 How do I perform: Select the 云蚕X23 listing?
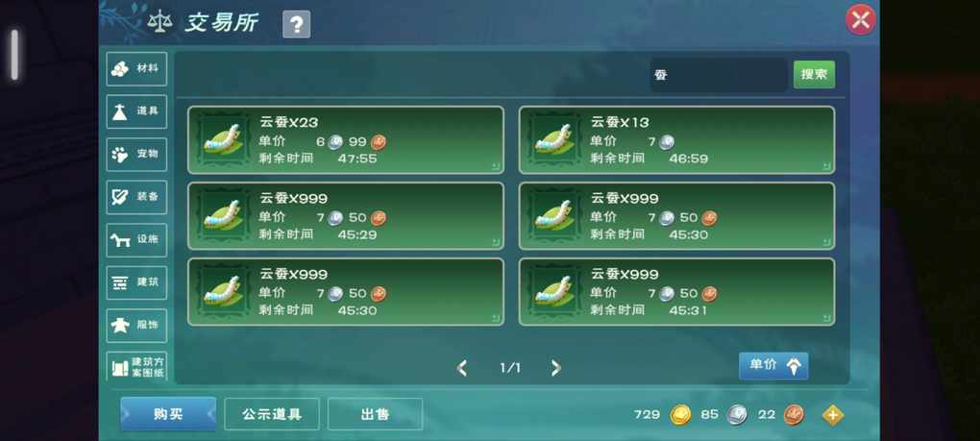click(346, 140)
